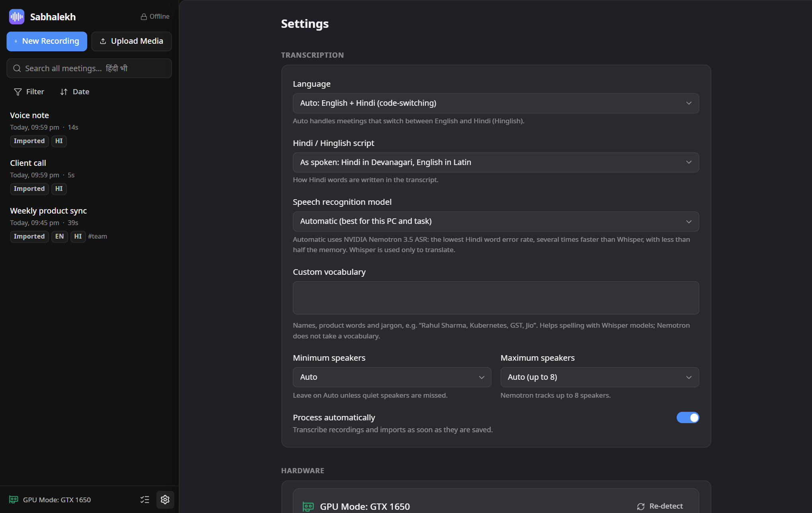The width and height of the screenshot is (812, 513).
Task: Expand Speech recognition model dropdown
Action: [x=496, y=222]
